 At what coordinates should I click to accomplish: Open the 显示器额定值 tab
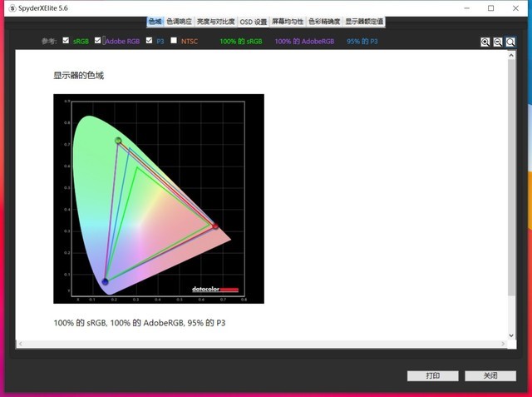pyautogui.click(x=364, y=22)
